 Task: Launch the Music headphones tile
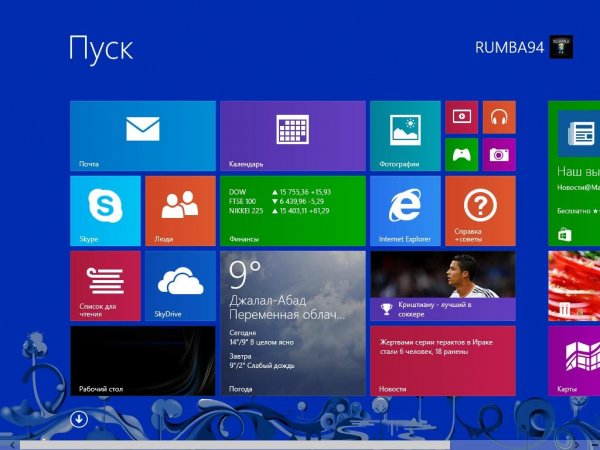[499, 117]
